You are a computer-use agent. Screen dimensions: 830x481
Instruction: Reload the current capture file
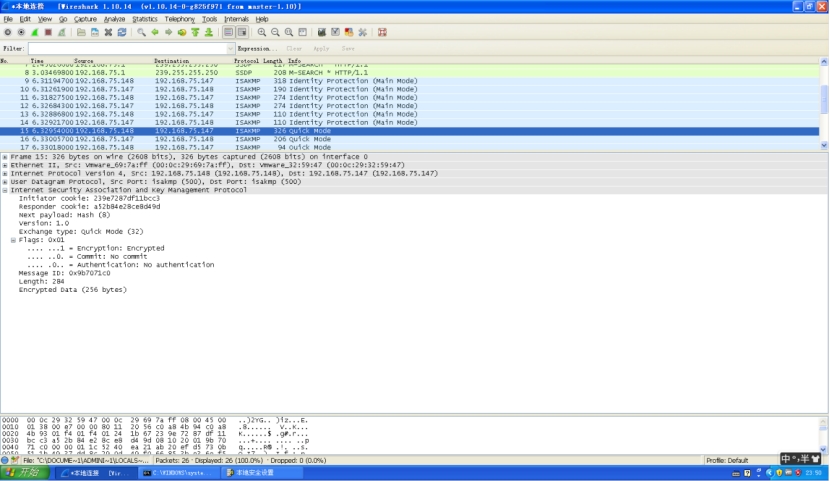coord(121,32)
